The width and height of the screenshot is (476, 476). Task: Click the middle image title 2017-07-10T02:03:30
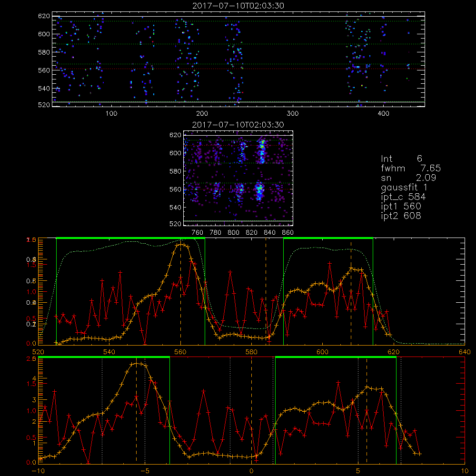click(x=238, y=125)
